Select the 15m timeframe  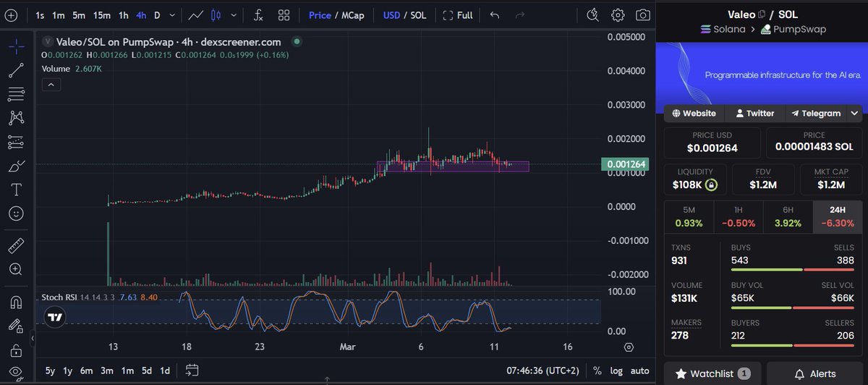coord(102,15)
